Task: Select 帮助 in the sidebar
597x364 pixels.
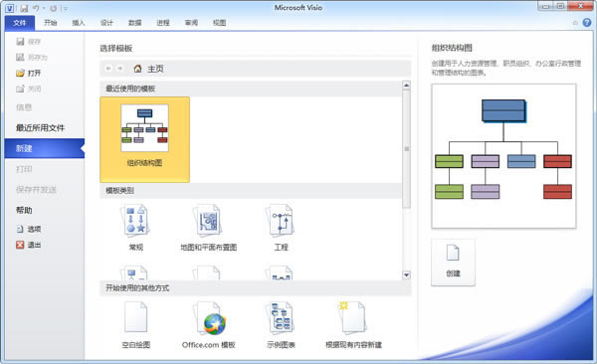Action: 24,210
